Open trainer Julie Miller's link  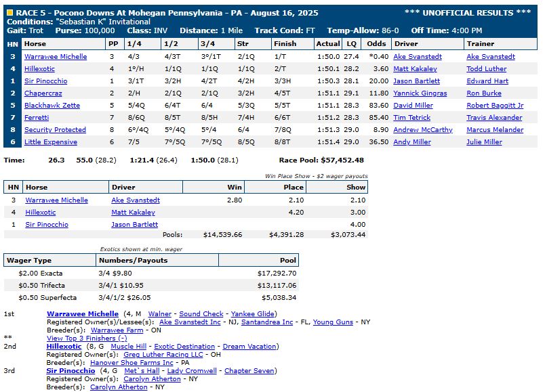click(x=484, y=142)
